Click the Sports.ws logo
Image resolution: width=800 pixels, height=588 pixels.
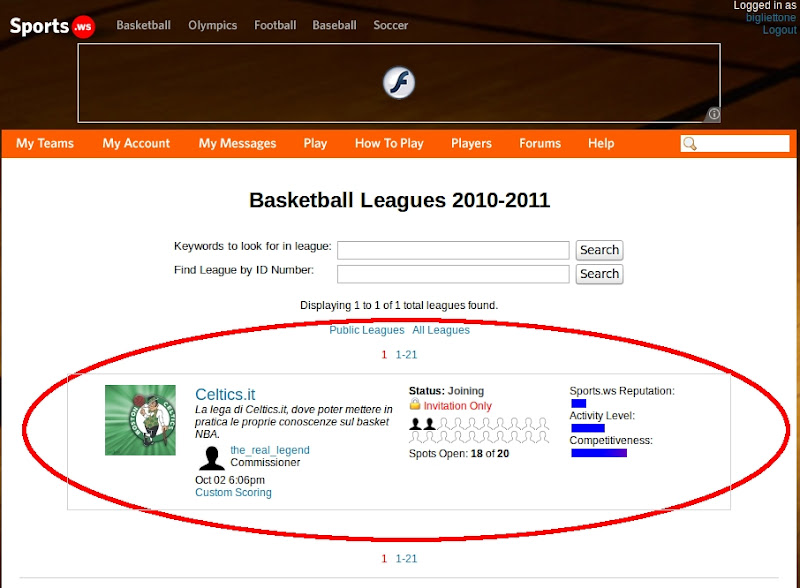52,26
